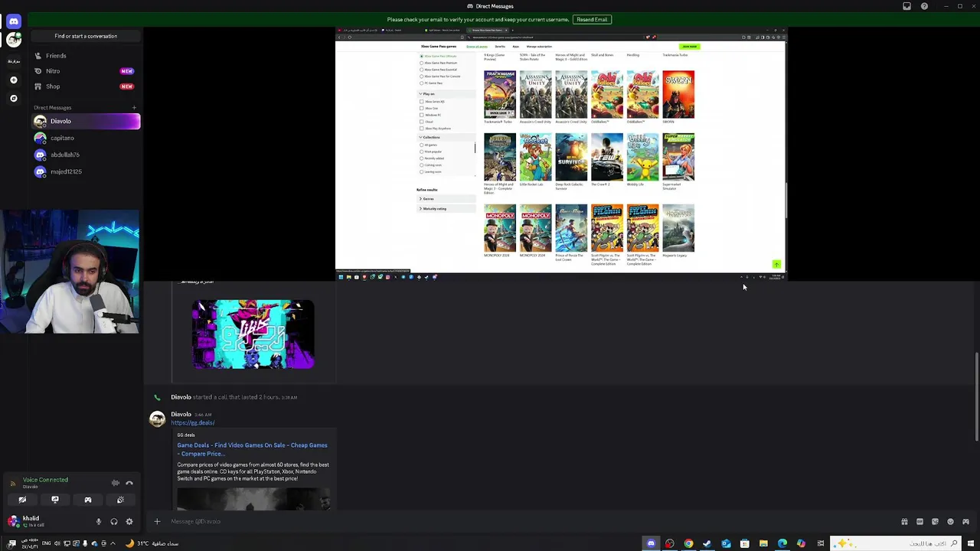
Task: Open the GIF picker
Action: (920, 522)
